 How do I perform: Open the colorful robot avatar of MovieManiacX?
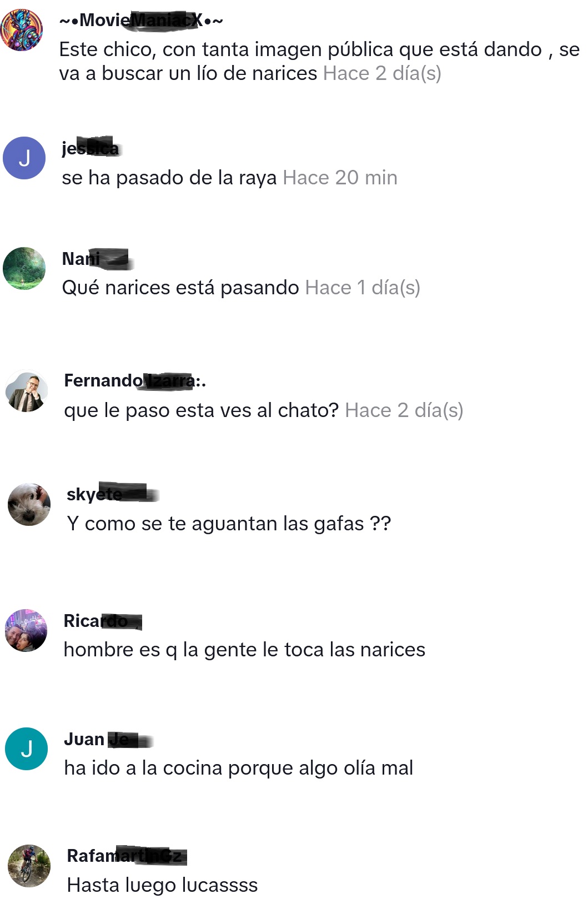tap(22, 30)
